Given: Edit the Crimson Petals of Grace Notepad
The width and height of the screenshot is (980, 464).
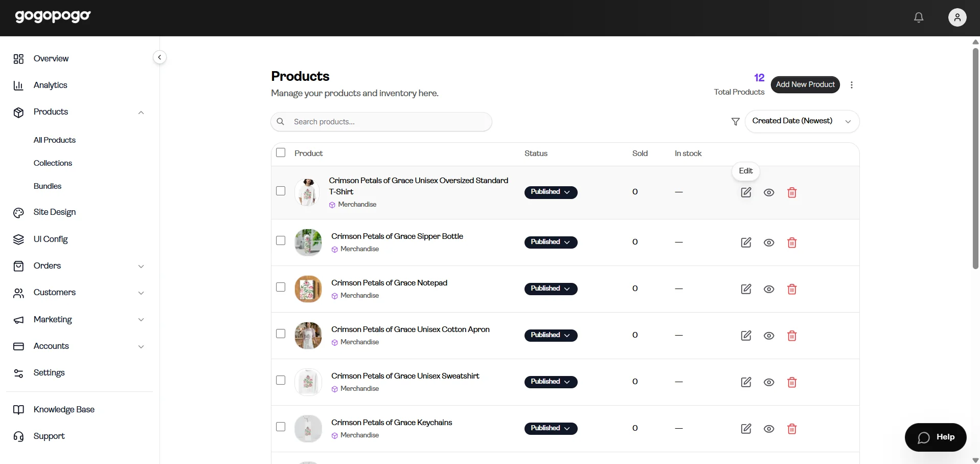Looking at the screenshot, I should pyautogui.click(x=746, y=289).
